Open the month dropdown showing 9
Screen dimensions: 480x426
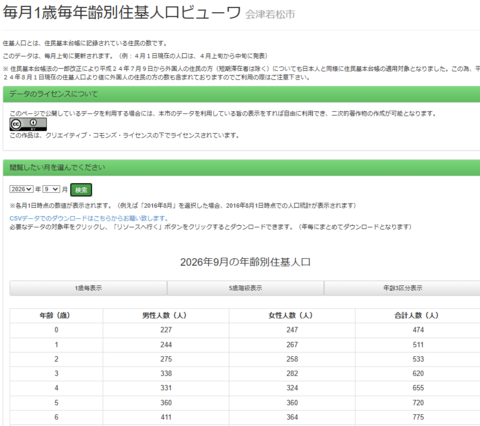[51, 189]
